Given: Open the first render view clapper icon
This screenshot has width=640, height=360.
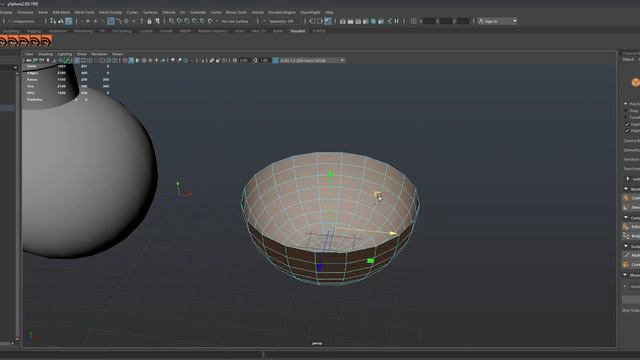Looking at the screenshot, I should pyautogui.click(x=343, y=21).
